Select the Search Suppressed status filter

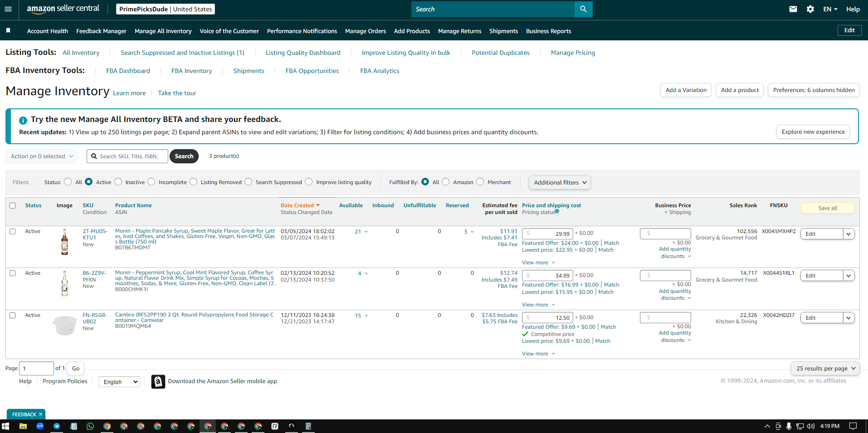pos(249,182)
